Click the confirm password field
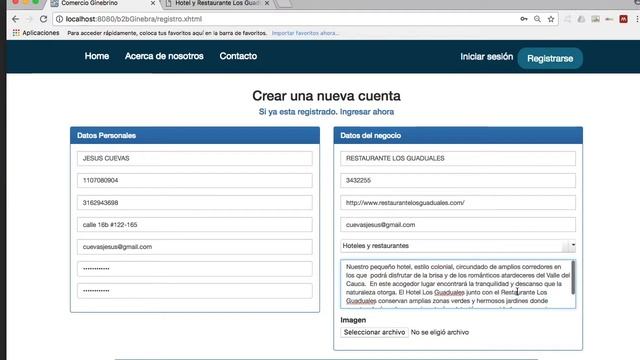 pos(195,291)
